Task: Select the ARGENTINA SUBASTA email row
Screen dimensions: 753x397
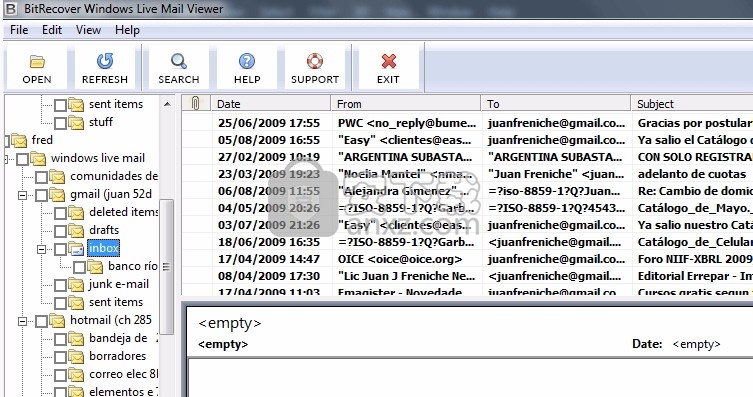Action: coord(467,157)
